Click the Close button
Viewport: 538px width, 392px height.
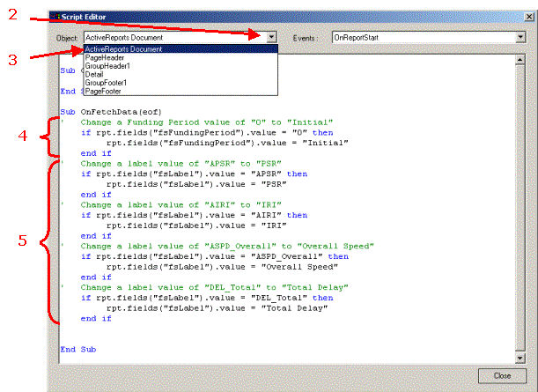pos(502,376)
